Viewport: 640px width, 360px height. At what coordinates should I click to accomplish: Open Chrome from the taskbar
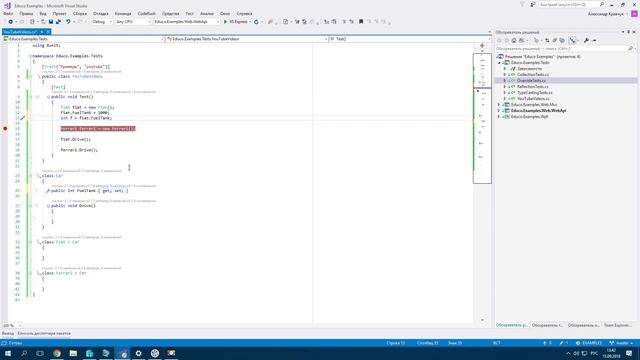tap(57, 353)
